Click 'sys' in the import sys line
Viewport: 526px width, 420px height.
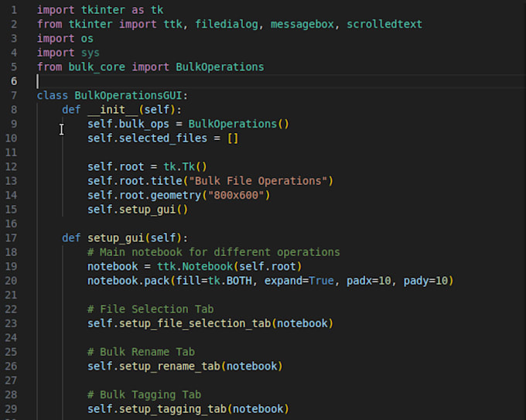[91, 53]
